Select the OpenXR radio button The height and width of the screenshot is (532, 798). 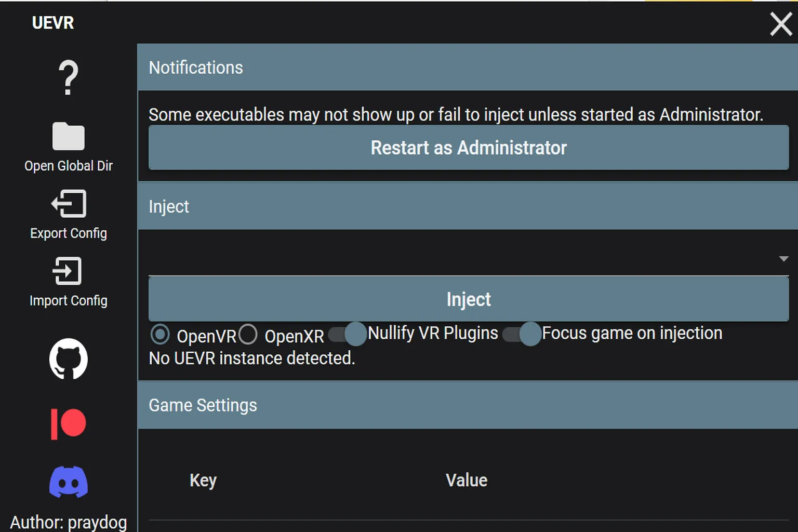[248, 335]
